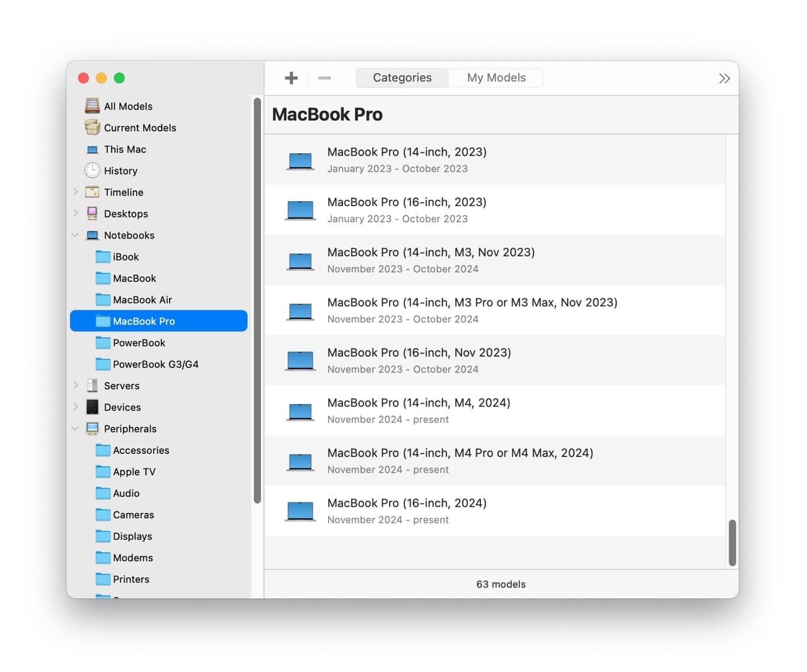The image size is (807, 672).
Task: Click the Cameras folder icon
Action: (x=103, y=514)
